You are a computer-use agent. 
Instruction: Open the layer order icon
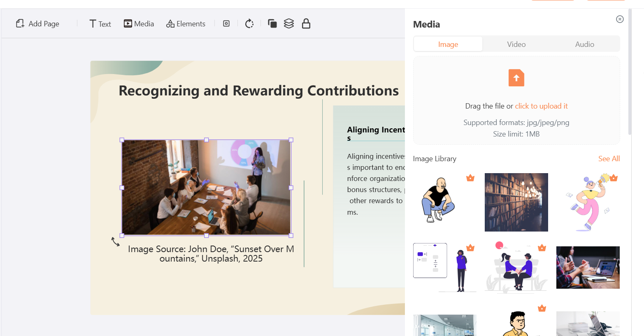click(x=289, y=23)
